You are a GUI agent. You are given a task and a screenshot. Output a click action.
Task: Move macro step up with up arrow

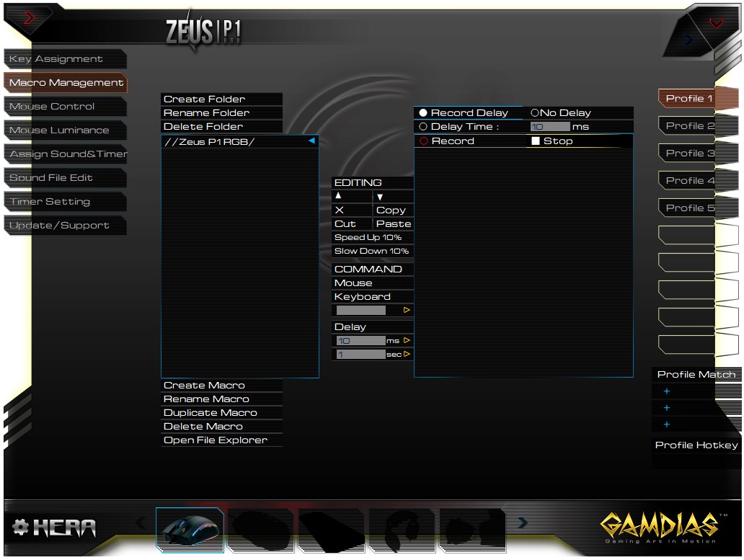click(338, 196)
